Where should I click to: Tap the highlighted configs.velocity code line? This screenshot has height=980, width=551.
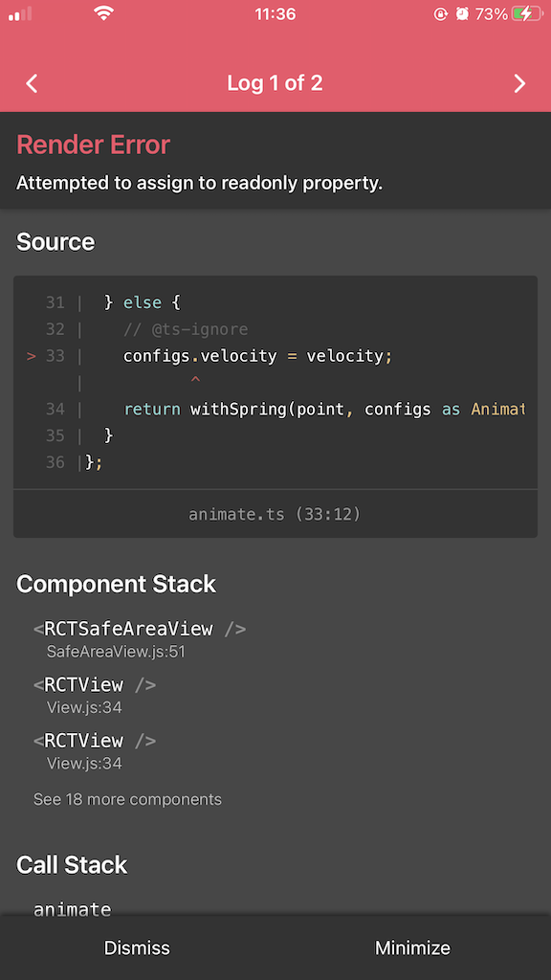pos(257,355)
